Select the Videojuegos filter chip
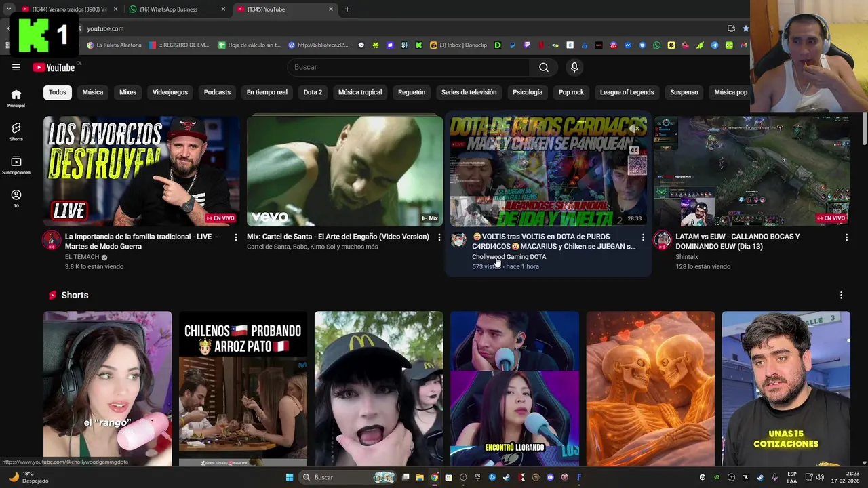The height and width of the screenshot is (488, 868). coord(170,92)
